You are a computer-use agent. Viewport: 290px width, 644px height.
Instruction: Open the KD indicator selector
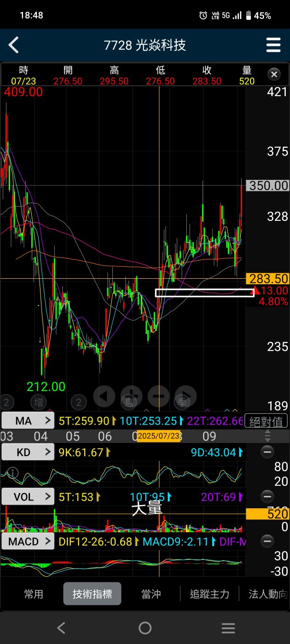[x=28, y=452]
